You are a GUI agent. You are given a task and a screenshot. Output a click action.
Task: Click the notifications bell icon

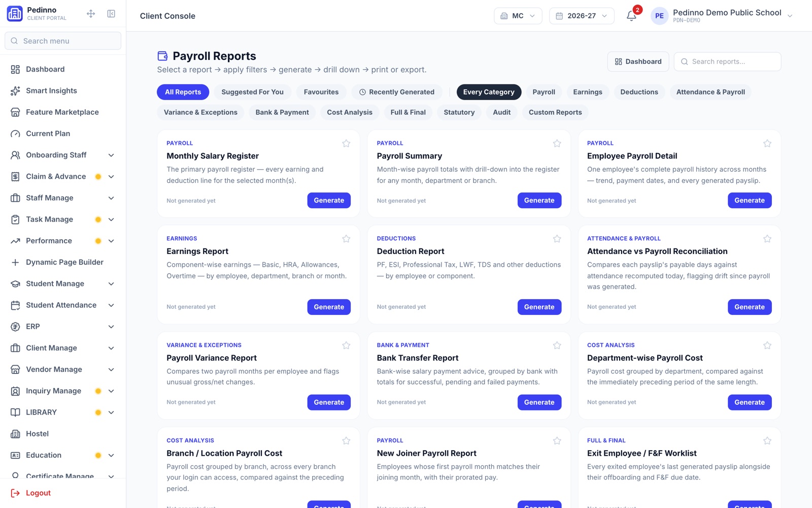click(x=631, y=16)
